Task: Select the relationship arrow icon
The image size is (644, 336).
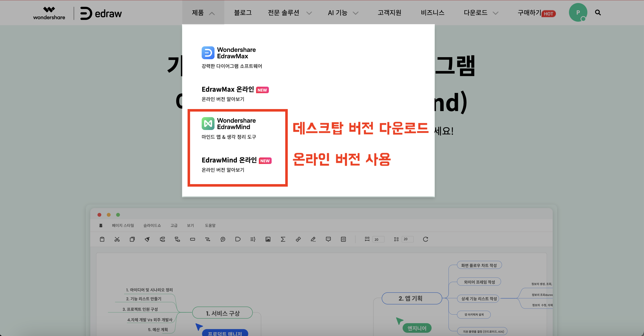Action: pos(208,239)
